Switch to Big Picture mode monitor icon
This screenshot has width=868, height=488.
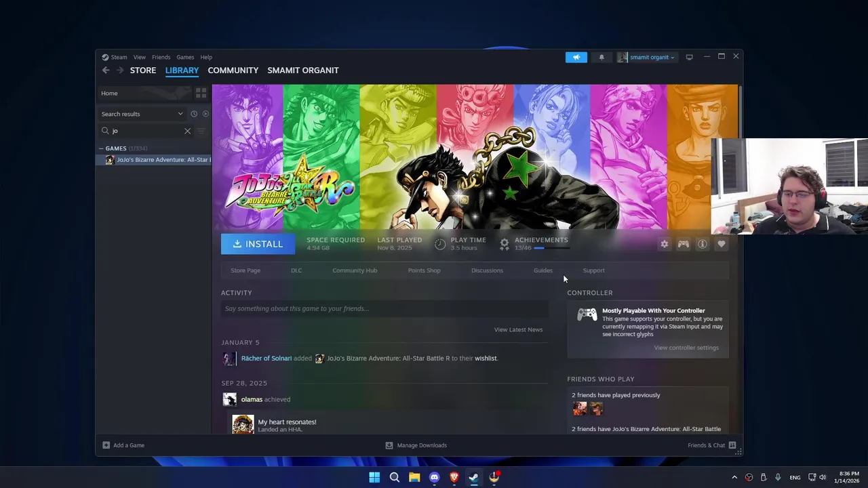(x=689, y=57)
